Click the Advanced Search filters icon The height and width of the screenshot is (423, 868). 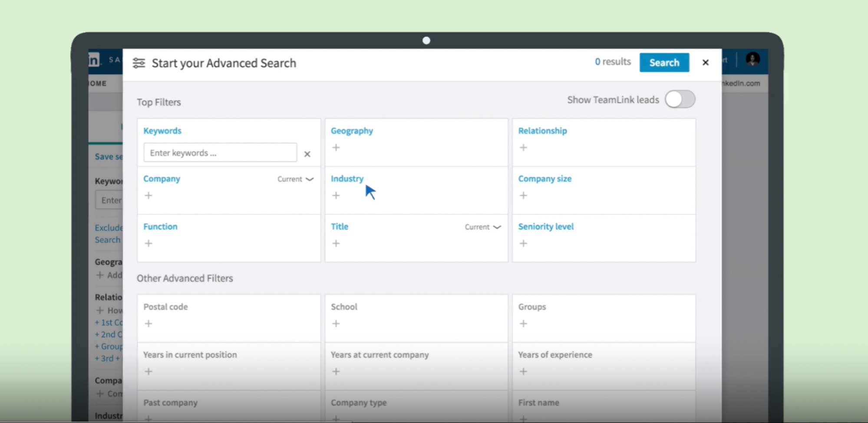pos(139,62)
